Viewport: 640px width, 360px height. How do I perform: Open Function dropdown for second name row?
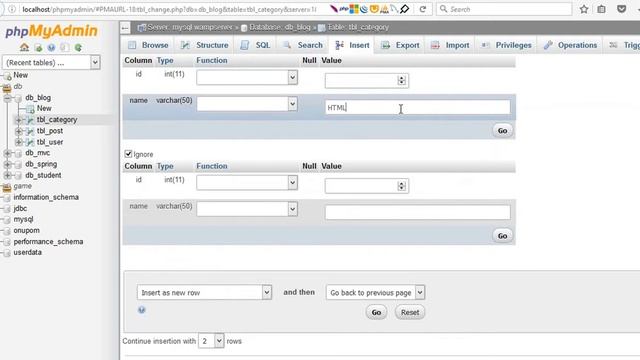(x=247, y=209)
